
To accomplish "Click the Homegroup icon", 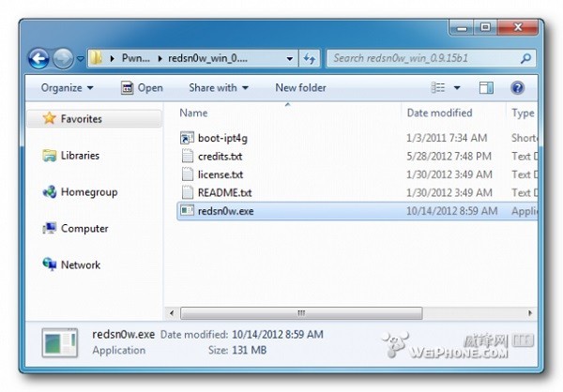I will coord(49,192).
